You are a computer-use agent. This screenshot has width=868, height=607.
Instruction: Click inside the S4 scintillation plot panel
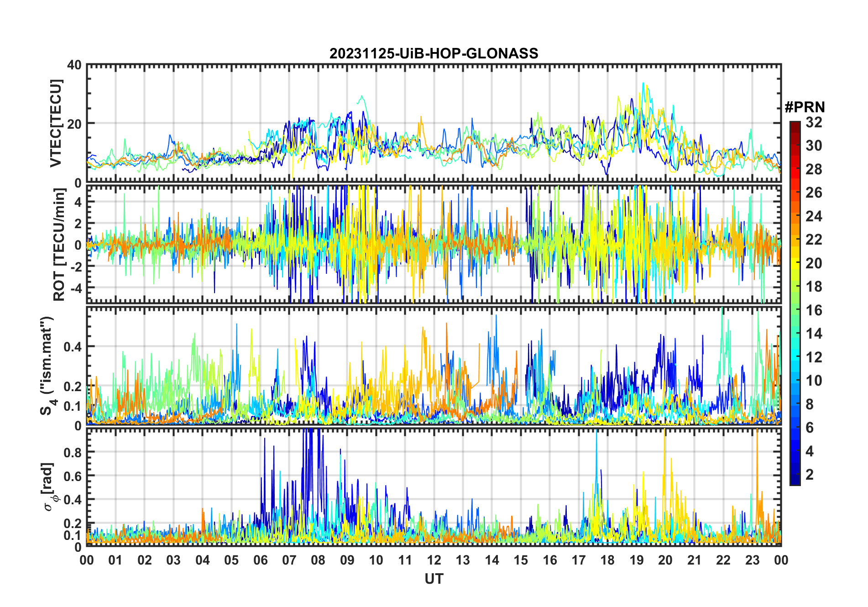coord(434,366)
